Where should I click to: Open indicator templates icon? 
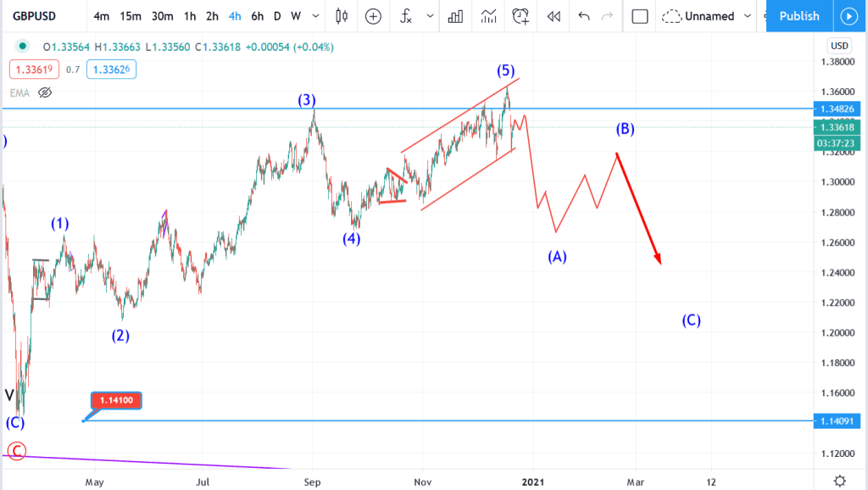[488, 17]
